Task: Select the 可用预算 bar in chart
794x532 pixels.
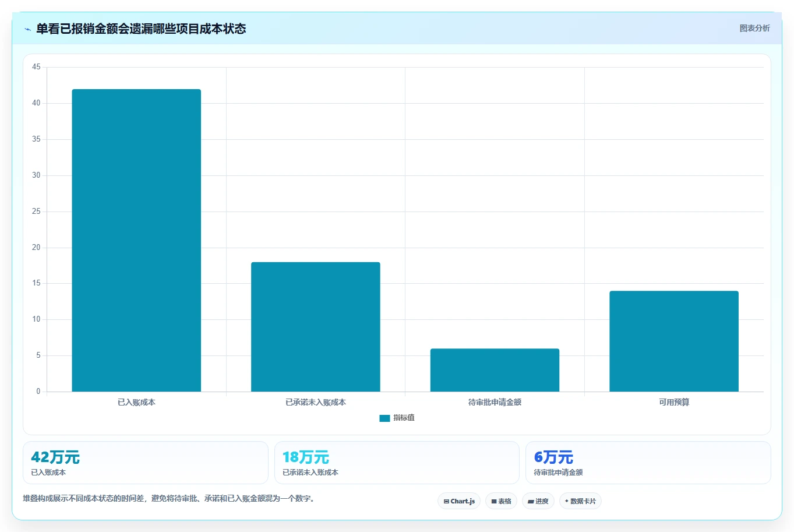Action: (x=674, y=341)
